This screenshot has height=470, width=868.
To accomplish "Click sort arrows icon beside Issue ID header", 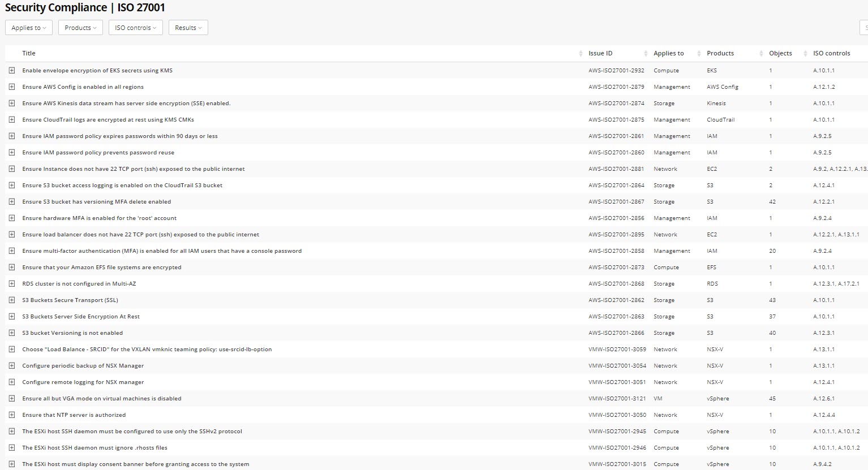I will pyautogui.click(x=646, y=54).
